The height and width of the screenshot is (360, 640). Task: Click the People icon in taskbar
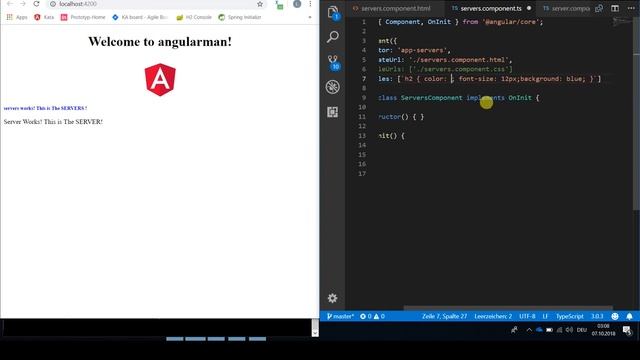click(x=514, y=330)
